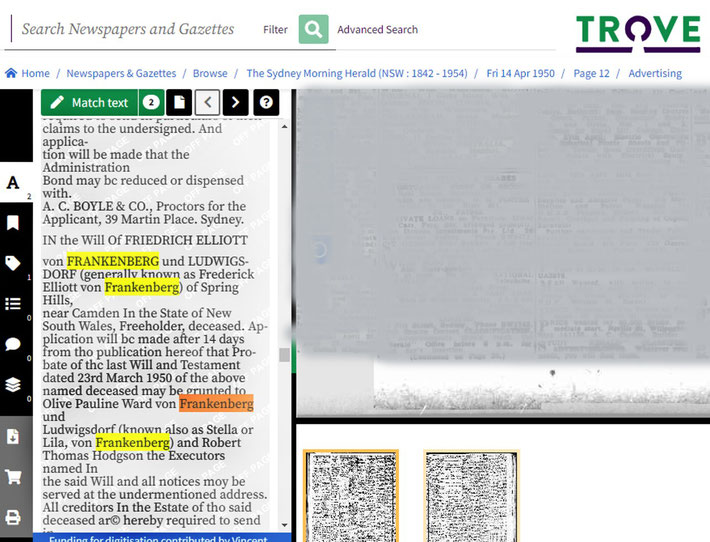The image size is (710, 542).
Task: Click the orange highlighted Frankenberg match
Action: point(216,403)
